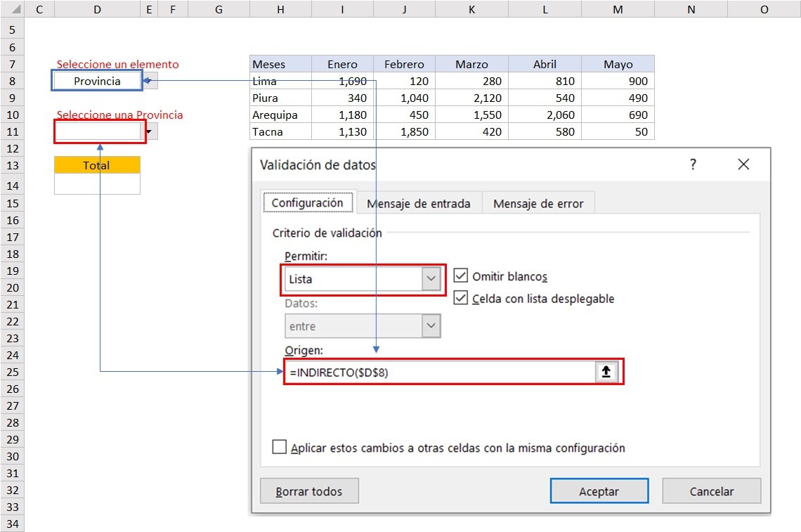Open the dropdown arrow next to cell D8
Viewport: 801px width, 532px height.
click(x=150, y=80)
